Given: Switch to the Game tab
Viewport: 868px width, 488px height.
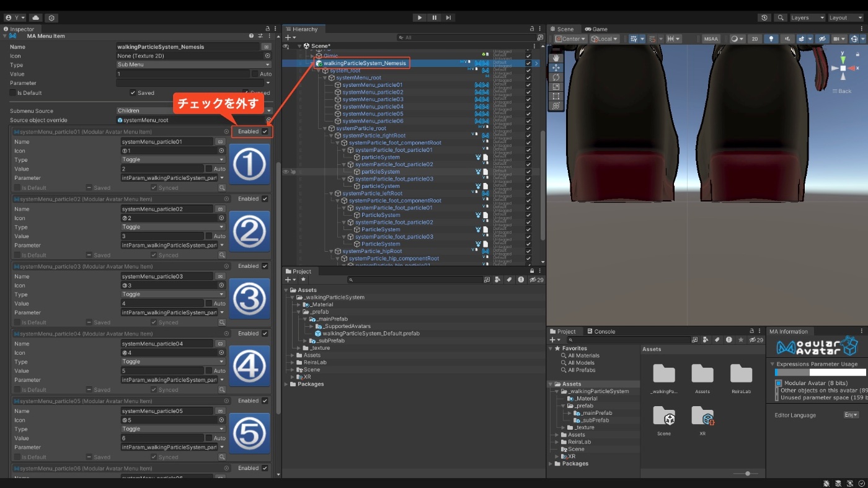Looking at the screenshot, I should pos(596,29).
